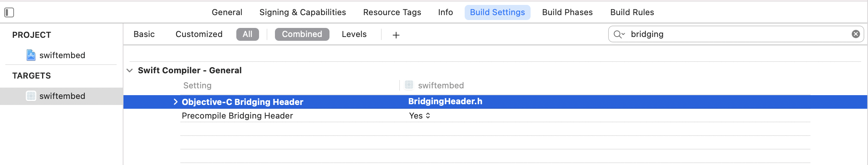Viewport: 868px width, 165px height.
Task: Switch to Levels view mode
Action: [354, 34]
